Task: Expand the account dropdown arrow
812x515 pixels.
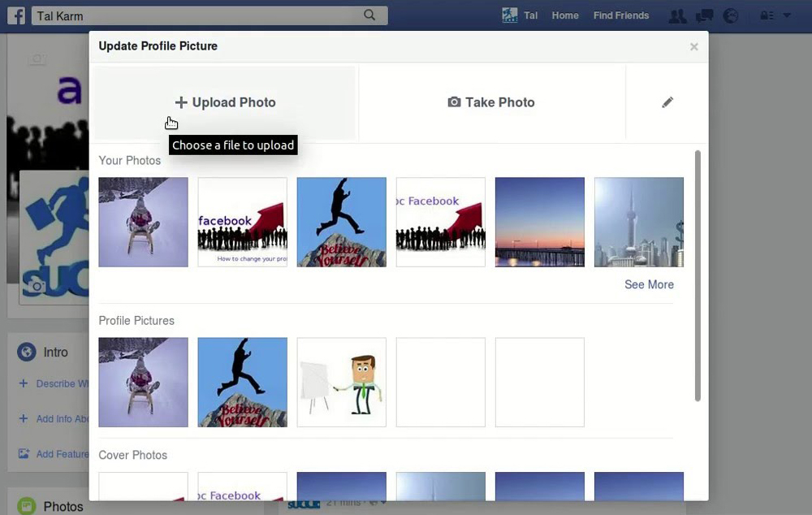Action: 787,15
